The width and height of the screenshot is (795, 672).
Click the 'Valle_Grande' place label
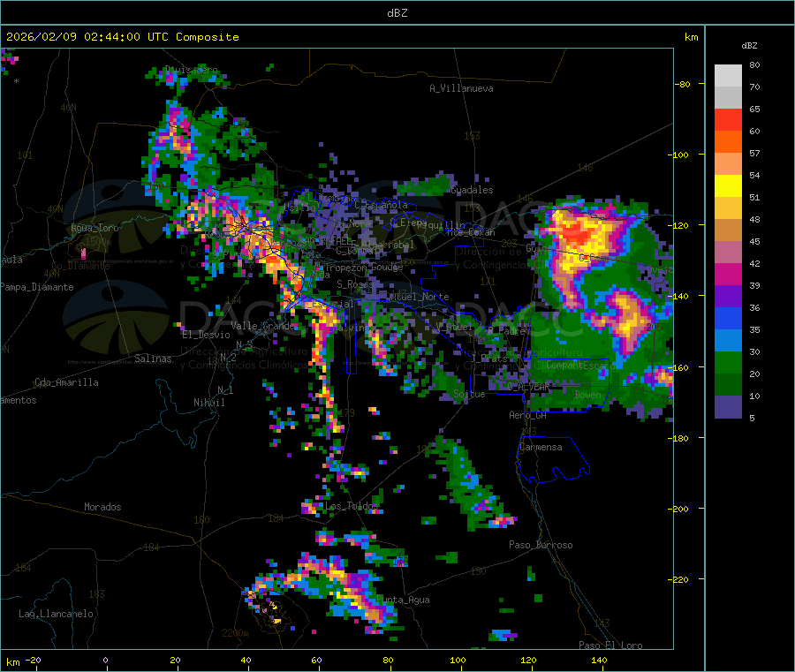point(262,325)
